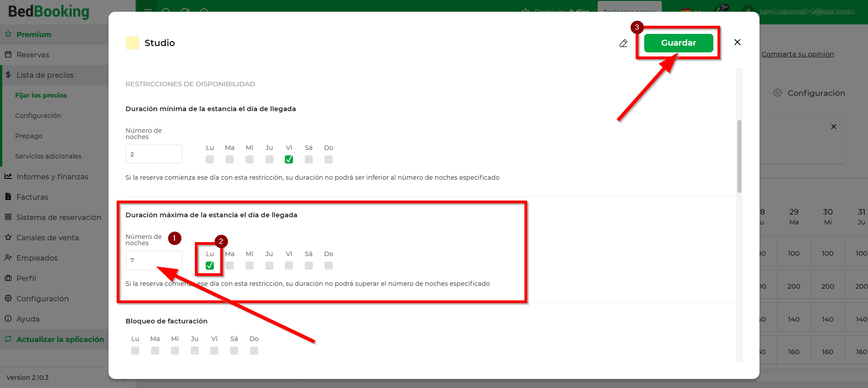868x388 pixels.
Task: Check Do for maximum stay duration
Action: [329, 266]
